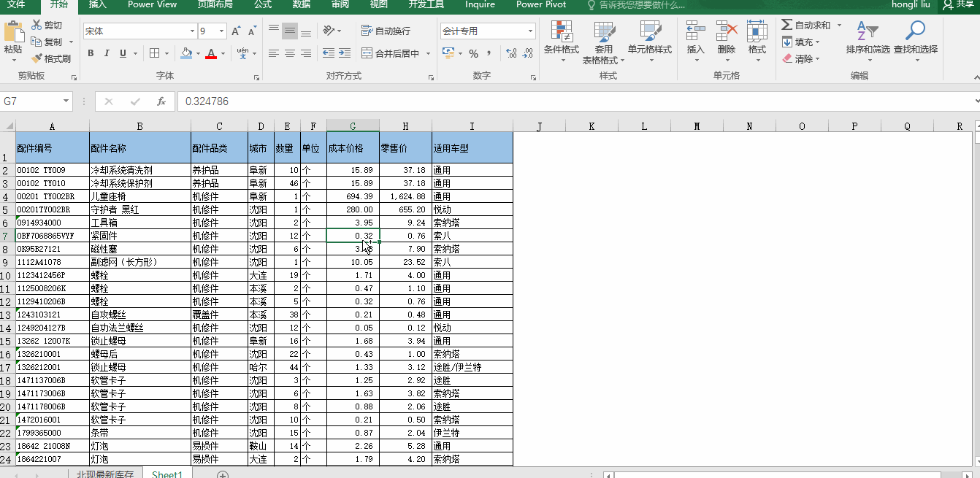This screenshot has width=980, height=478.
Task: Increase decimal places
Action: click(511, 53)
